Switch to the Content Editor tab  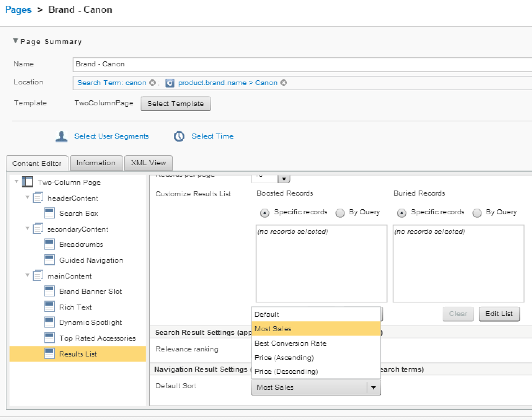point(37,163)
